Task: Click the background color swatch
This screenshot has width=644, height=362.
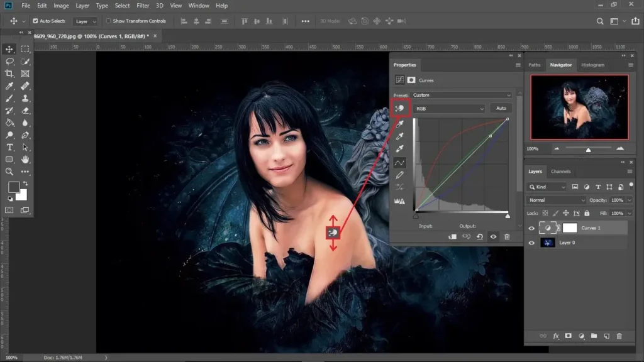Action: (x=23, y=196)
